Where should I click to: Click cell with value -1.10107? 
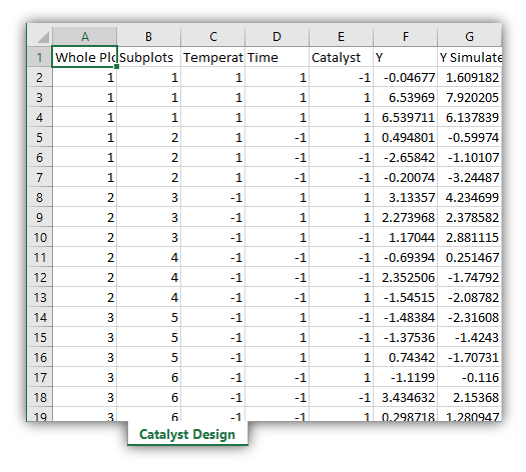[x=470, y=158]
